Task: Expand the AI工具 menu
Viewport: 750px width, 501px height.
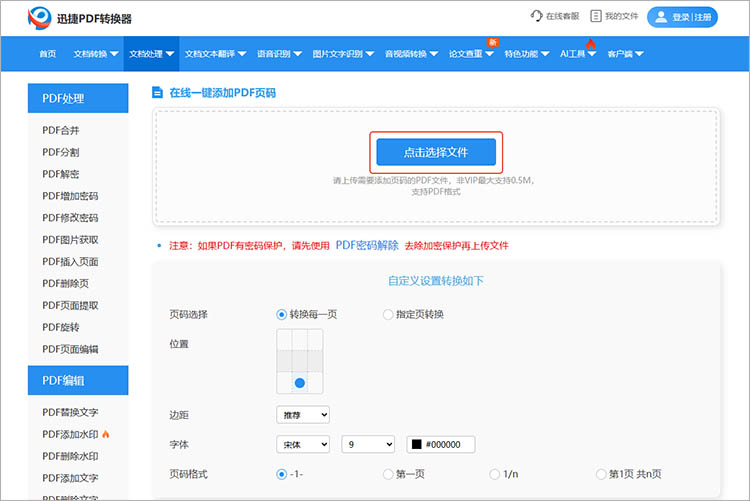Action: pos(578,54)
